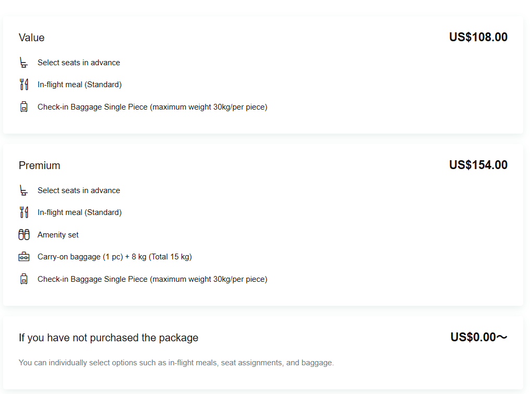This screenshot has height=394, width=532.
Task: Select the Value package title
Action: point(32,38)
